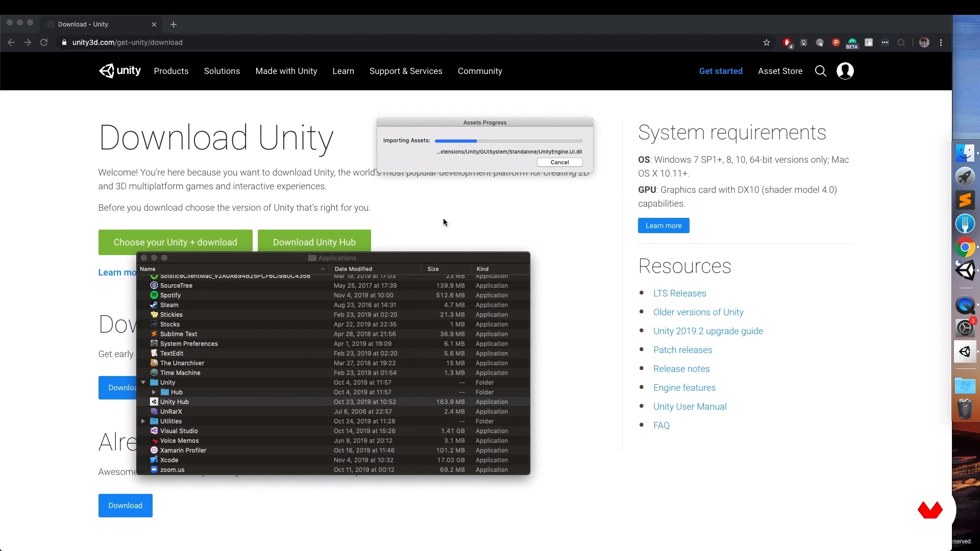Launch Sublime Text from the Dock
The image size is (980, 551).
coord(965,200)
